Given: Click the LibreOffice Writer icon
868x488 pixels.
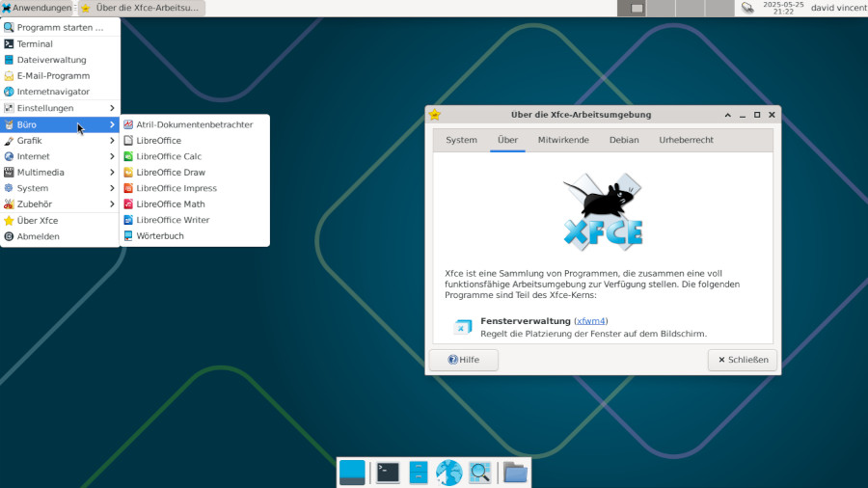Looking at the screenshot, I should 128,220.
